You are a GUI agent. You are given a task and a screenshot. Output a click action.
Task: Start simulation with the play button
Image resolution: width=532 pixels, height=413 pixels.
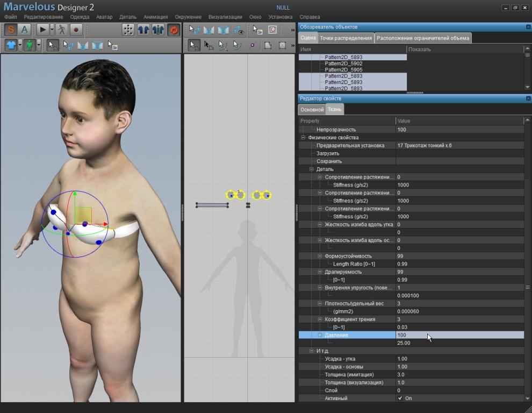click(42, 30)
